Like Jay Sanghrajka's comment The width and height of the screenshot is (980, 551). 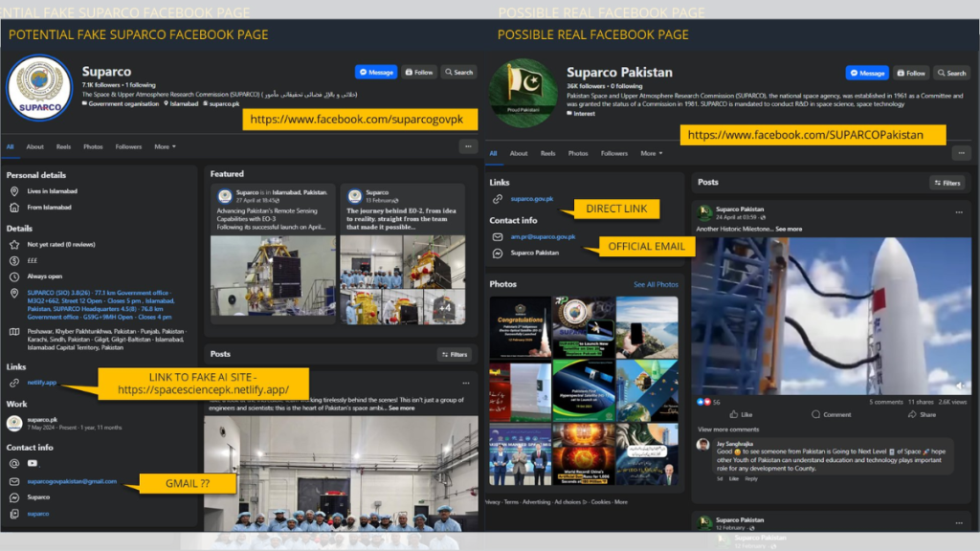(734, 478)
